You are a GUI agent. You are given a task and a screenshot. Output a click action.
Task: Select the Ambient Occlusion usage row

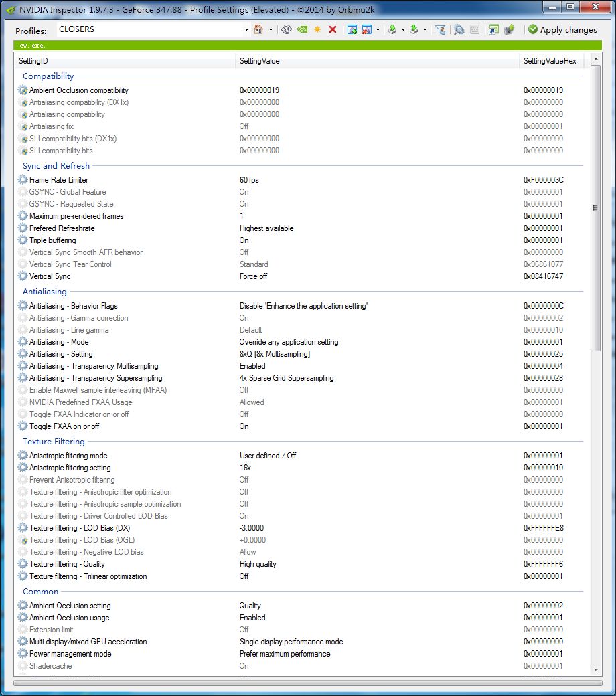click(x=299, y=618)
